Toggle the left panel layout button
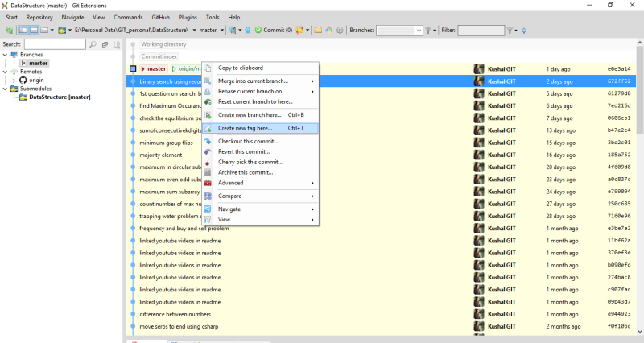Image resolution: width=644 pixels, height=343 pixels. click(x=23, y=30)
